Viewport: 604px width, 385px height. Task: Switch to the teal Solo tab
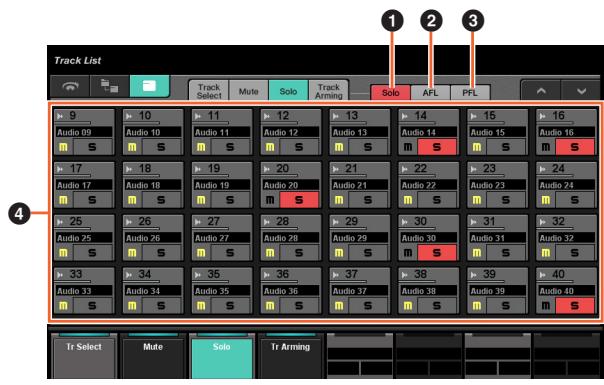(x=288, y=91)
